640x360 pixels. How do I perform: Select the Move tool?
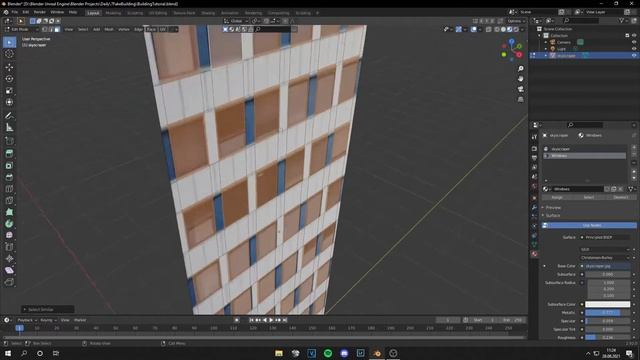click(9, 67)
